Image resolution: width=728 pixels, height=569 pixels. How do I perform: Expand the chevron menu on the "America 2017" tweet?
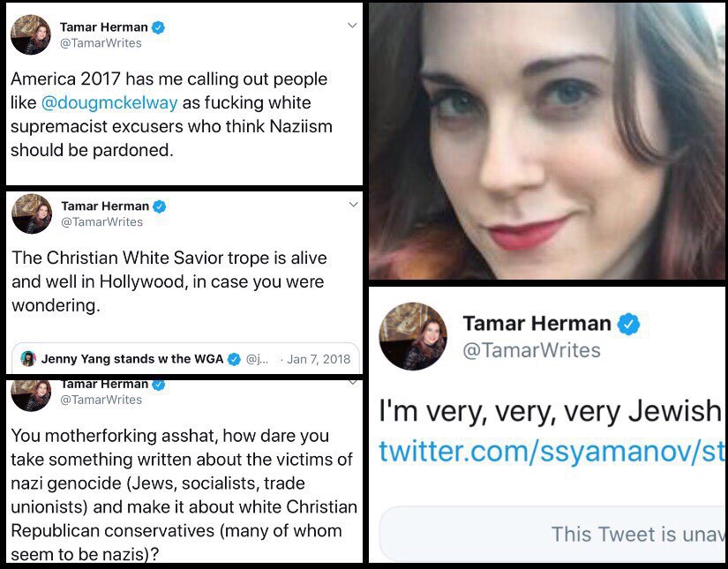(352, 26)
